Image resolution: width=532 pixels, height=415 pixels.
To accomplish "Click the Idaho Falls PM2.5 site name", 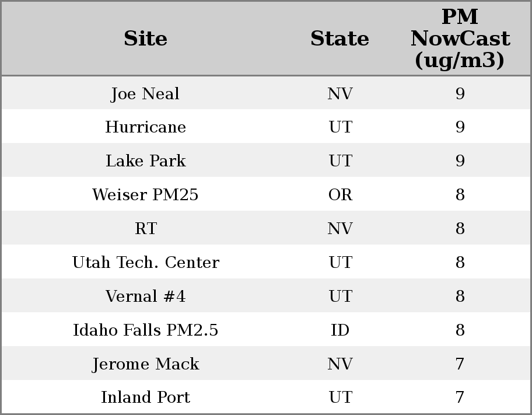I will [145, 330].
